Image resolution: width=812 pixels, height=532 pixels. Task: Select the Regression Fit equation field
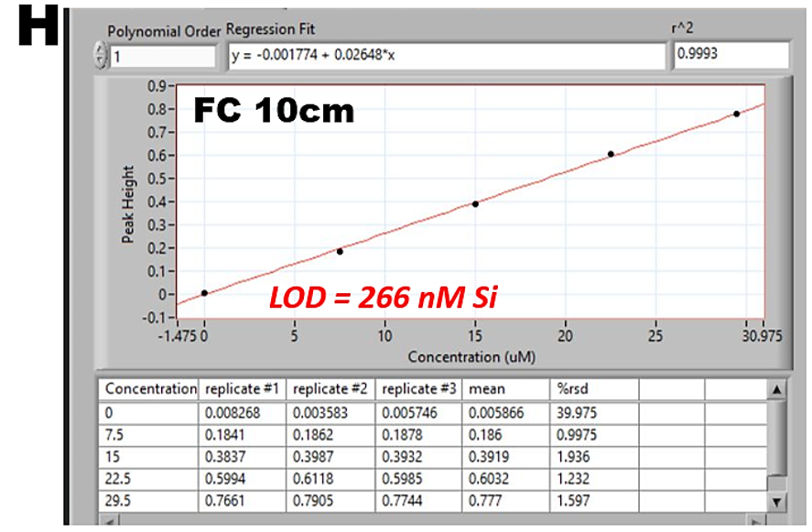click(x=446, y=56)
